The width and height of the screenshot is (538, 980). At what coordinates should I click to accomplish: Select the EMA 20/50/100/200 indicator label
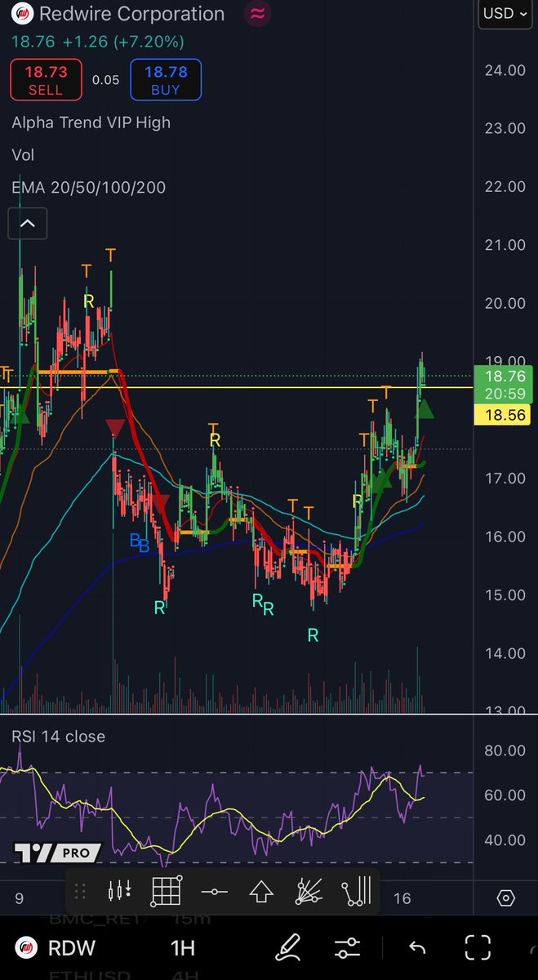pyautogui.click(x=88, y=187)
